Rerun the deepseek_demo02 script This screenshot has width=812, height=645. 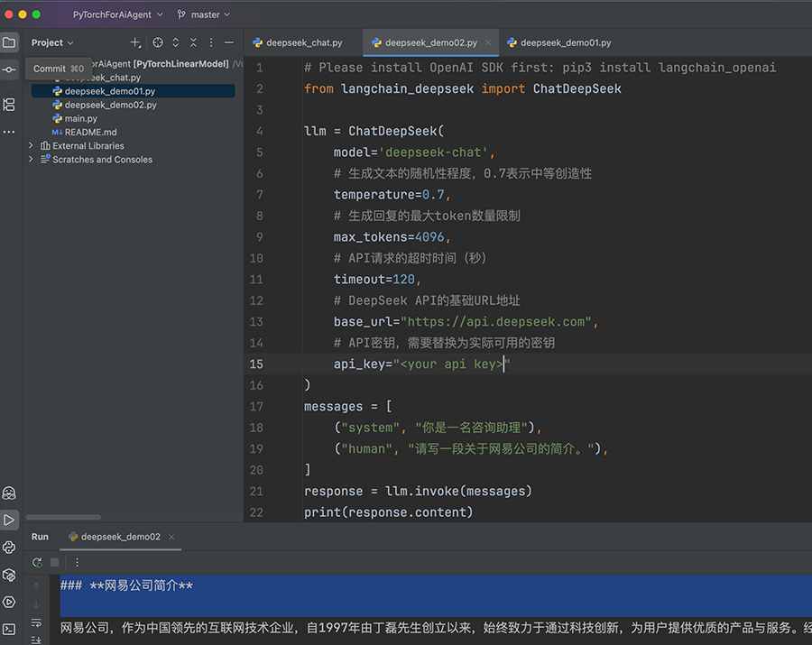(37, 561)
